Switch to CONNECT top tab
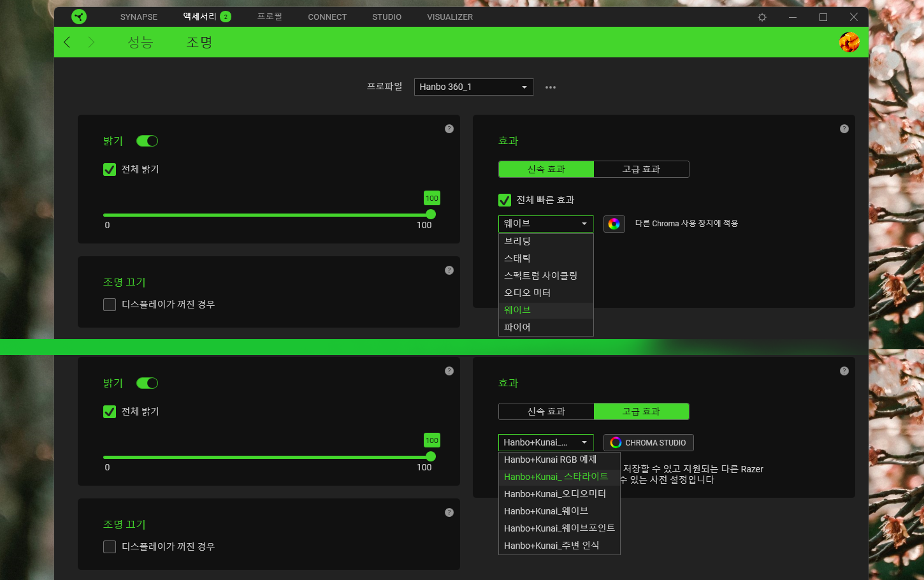924x580 pixels. (328, 17)
